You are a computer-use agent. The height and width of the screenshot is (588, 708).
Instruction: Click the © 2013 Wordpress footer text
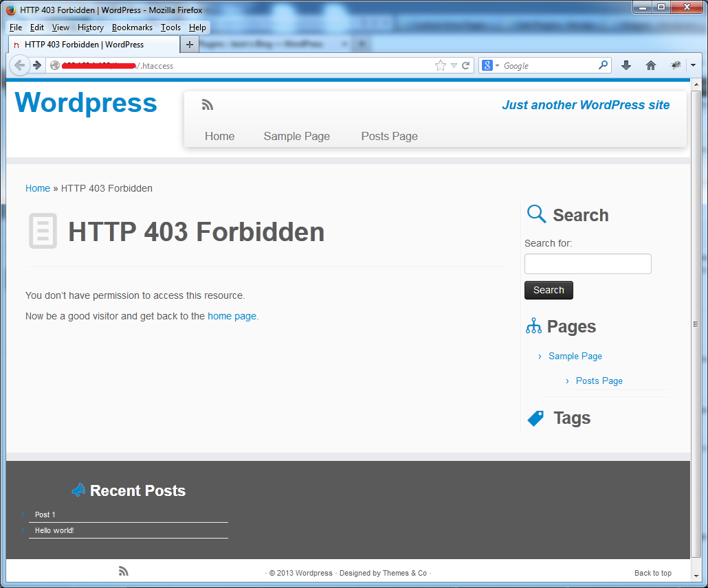300,573
